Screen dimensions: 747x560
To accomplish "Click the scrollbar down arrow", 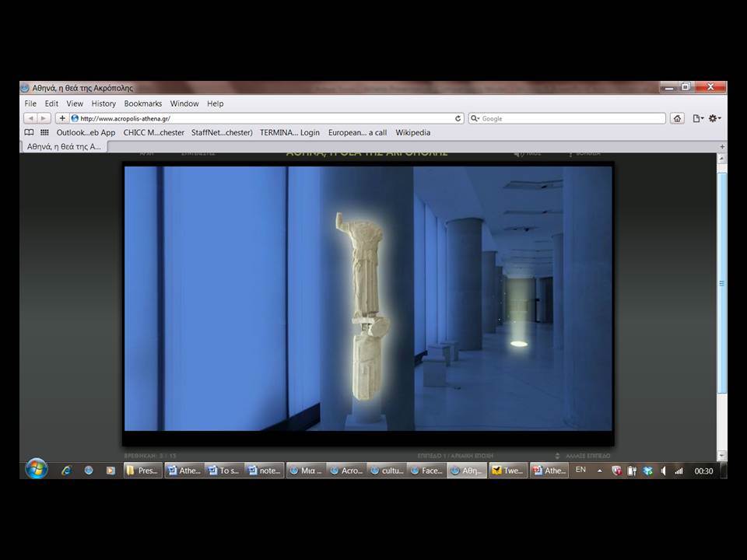I will (x=722, y=455).
